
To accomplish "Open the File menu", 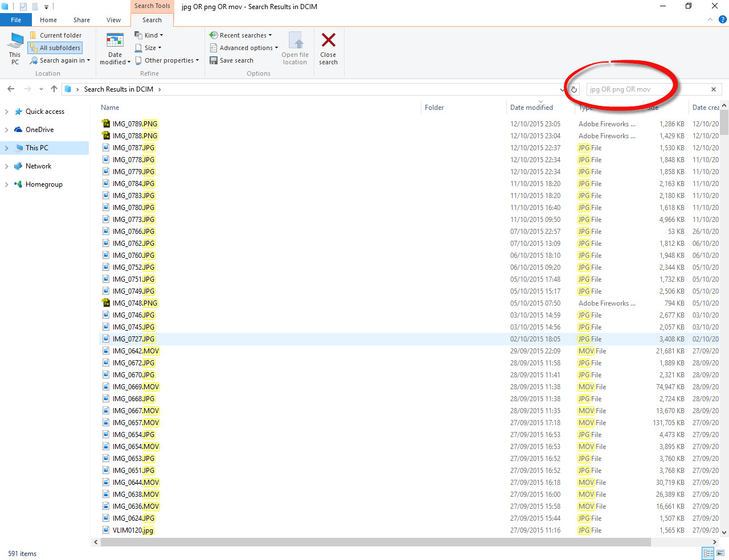I will point(16,20).
